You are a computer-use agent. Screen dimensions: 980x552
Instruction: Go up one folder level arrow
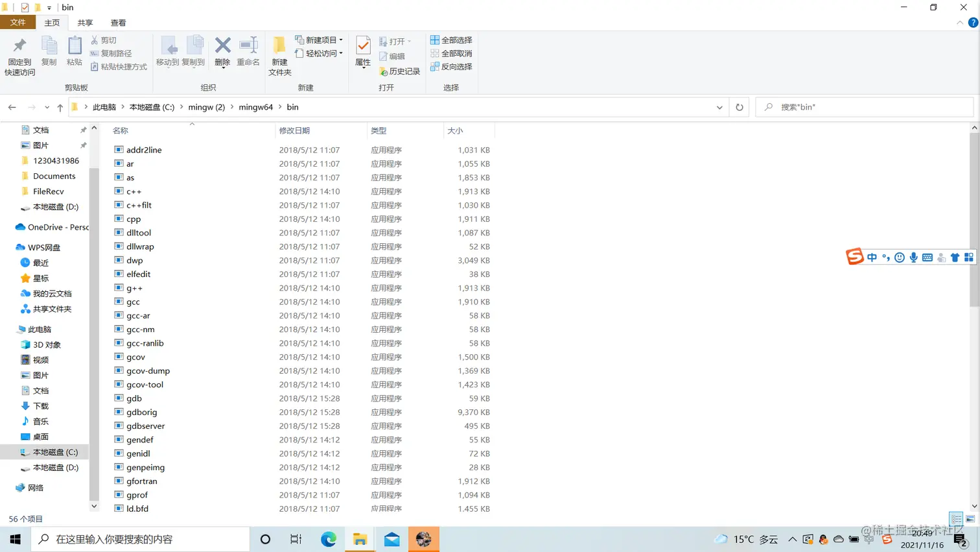point(60,107)
